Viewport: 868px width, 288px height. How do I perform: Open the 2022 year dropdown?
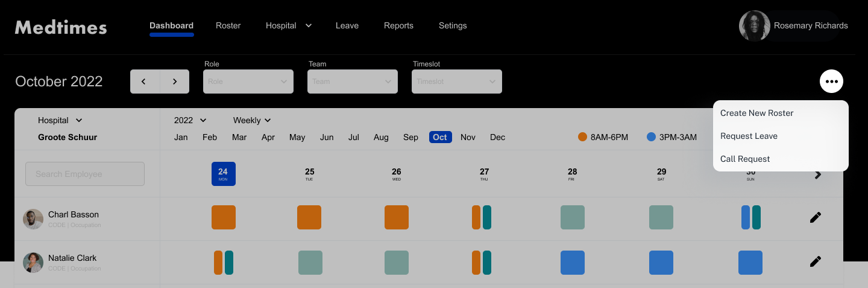coord(190,120)
